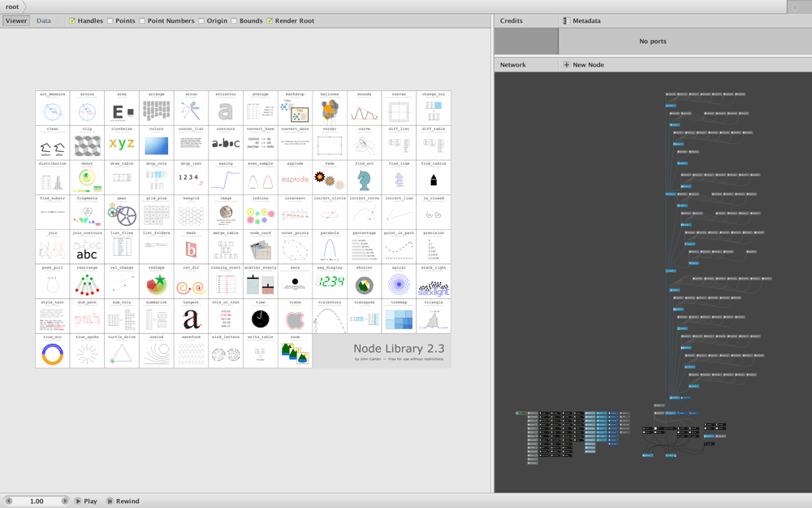This screenshot has width=812, height=508.
Task: Click the clip cube pattern tile
Action: point(87,143)
